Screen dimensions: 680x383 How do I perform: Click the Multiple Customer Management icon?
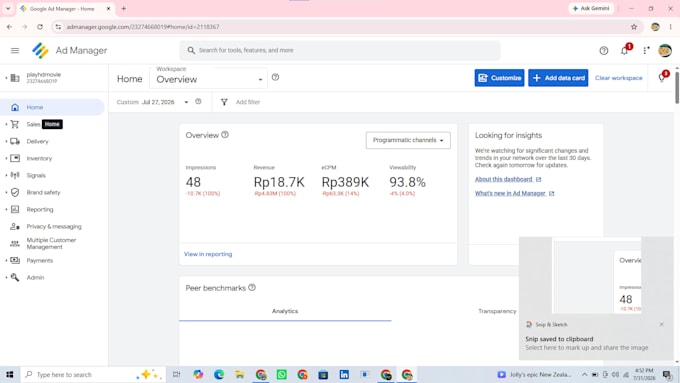pyautogui.click(x=15, y=243)
